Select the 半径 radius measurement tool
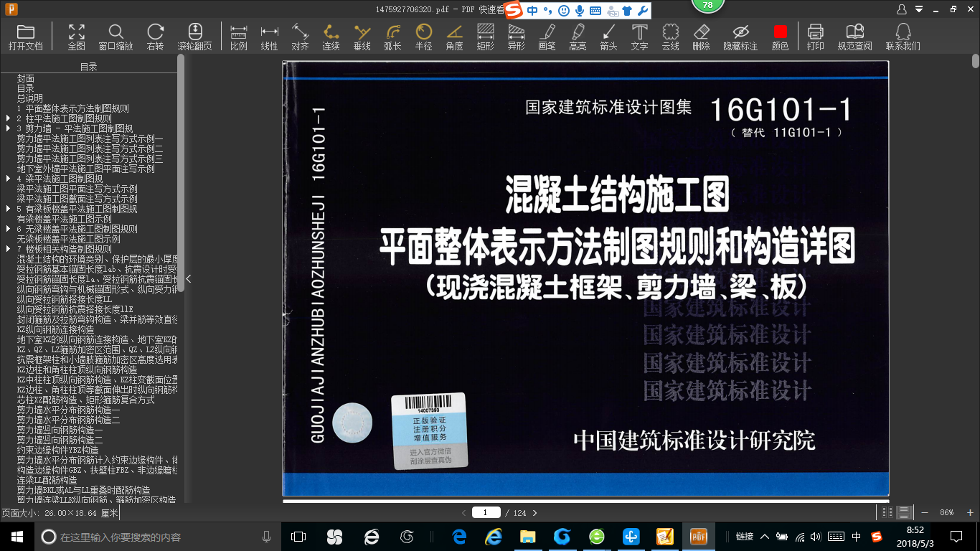The image size is (980, 551). click(x=423, y=36)
